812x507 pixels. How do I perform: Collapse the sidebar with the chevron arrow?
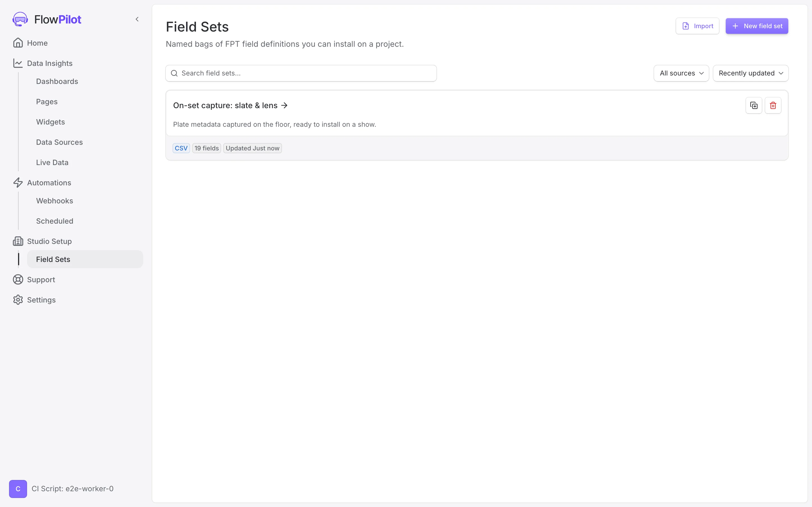137,19
